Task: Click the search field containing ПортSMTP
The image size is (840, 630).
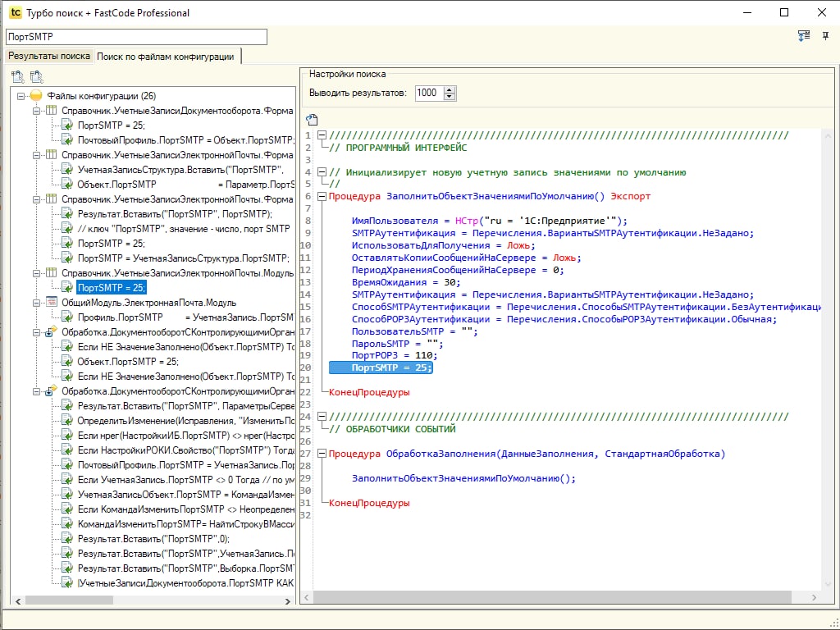Action: (136, 37)
